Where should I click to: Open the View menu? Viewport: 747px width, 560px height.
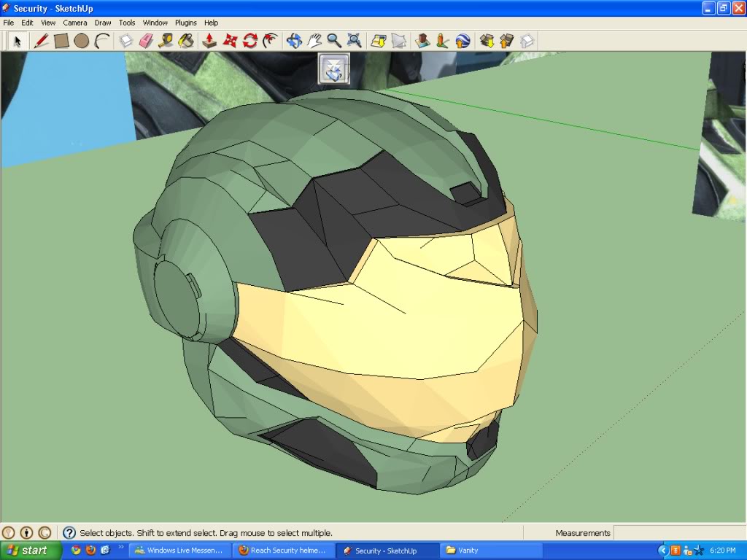48,23
